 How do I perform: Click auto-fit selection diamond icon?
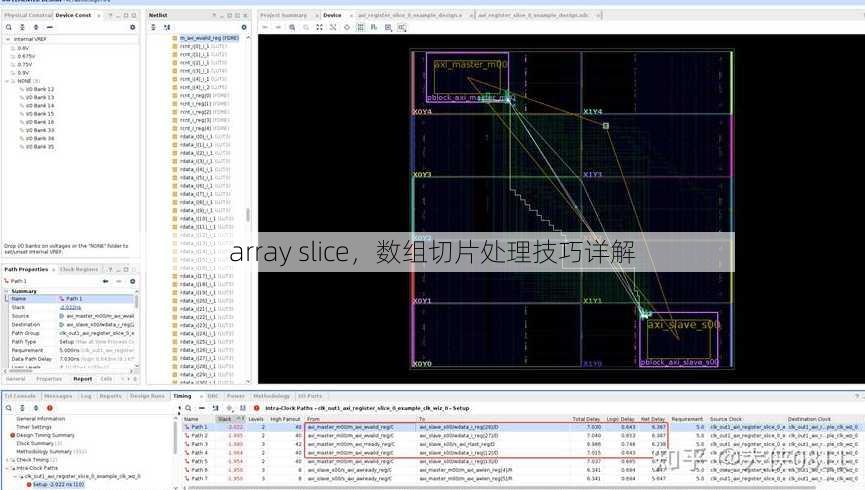pos(347,27)
